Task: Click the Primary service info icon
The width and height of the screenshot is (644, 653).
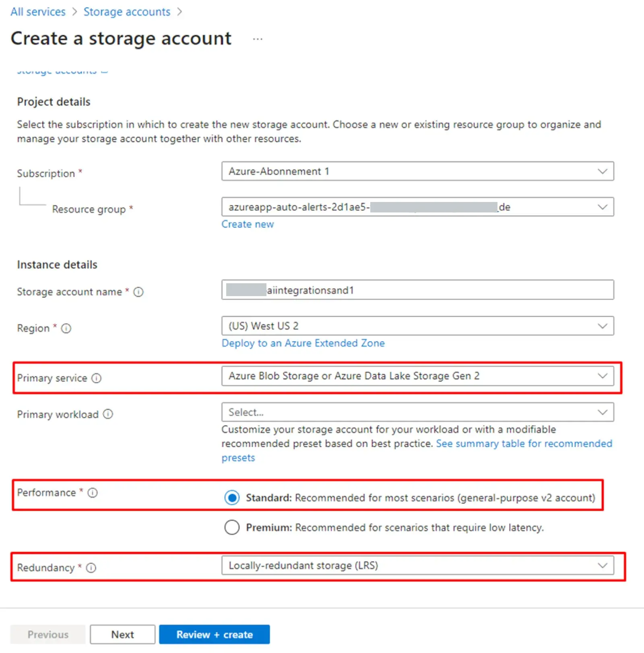Action: click(x=96, y=378)
